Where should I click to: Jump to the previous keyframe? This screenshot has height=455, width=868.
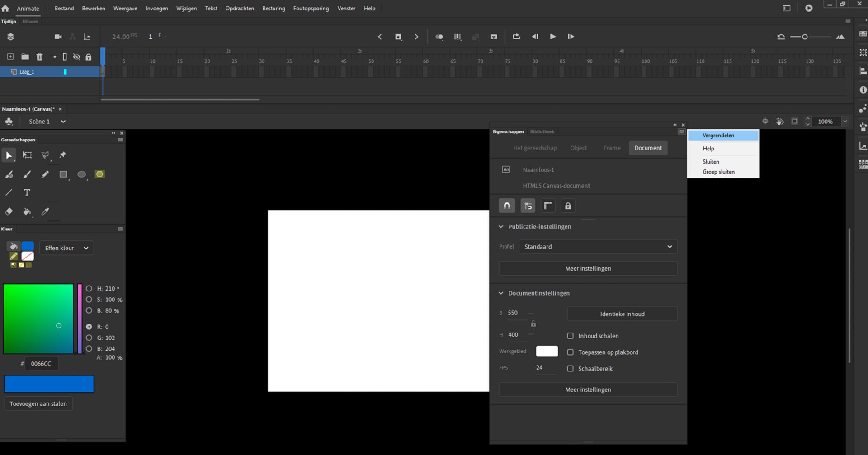click(380, 37)
